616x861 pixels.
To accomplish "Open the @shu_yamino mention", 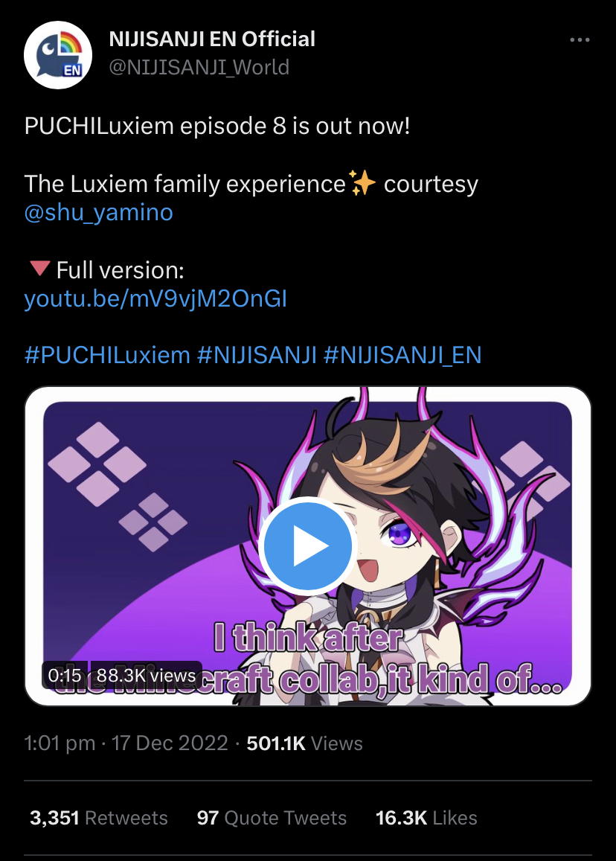I will (99, 213).
